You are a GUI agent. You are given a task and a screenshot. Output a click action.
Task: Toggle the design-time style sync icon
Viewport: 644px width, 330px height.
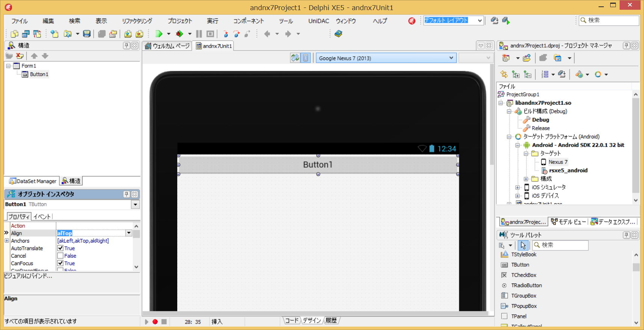tap(295, 58)
